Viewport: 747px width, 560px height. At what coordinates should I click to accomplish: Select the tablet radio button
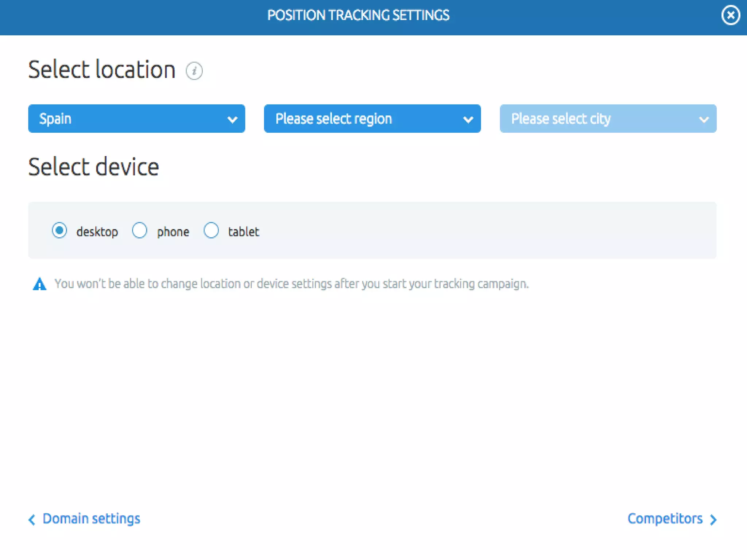[211, 230]
